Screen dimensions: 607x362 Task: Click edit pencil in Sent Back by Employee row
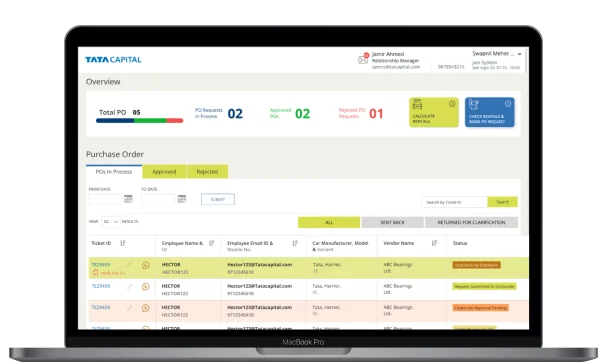129,265
